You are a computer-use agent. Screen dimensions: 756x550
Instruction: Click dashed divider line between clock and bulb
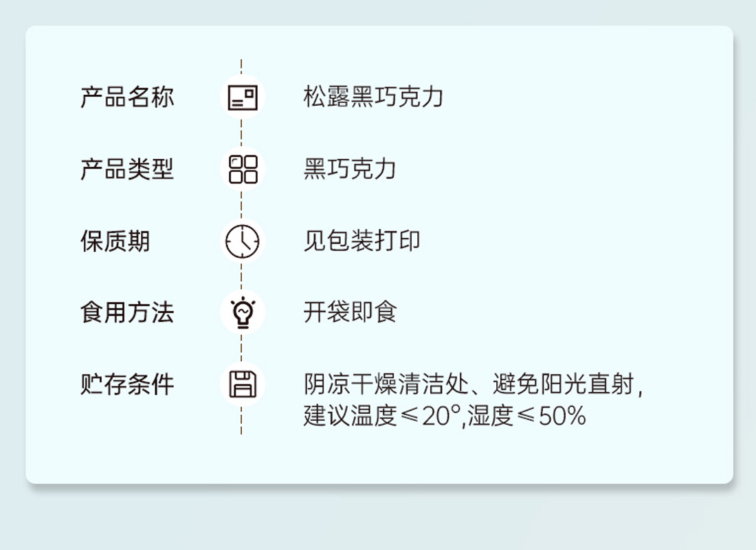[241, 276]
